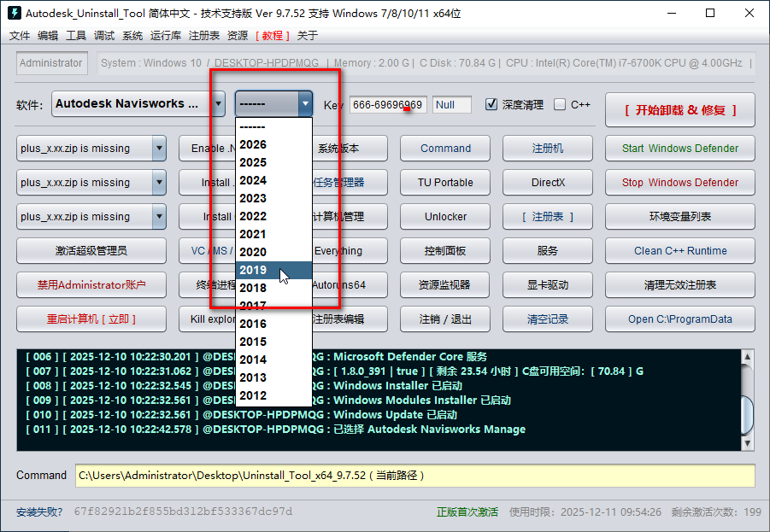Expand the second plus_x.xx.zip dropdown arrow

coord(159,183)
